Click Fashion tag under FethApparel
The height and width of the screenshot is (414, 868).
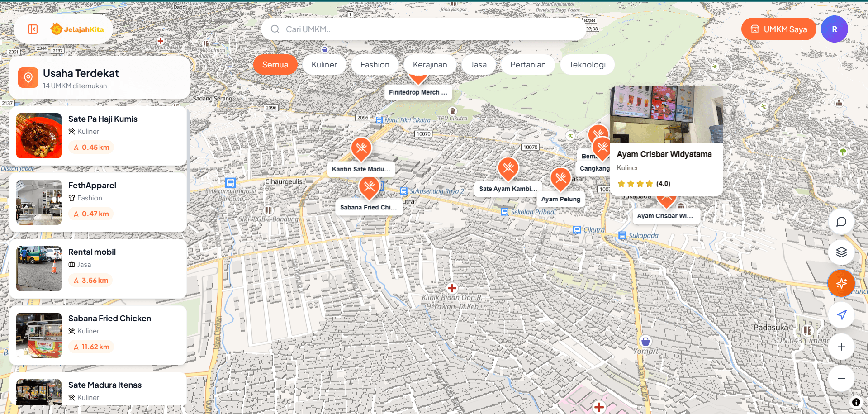click(85, 198)
